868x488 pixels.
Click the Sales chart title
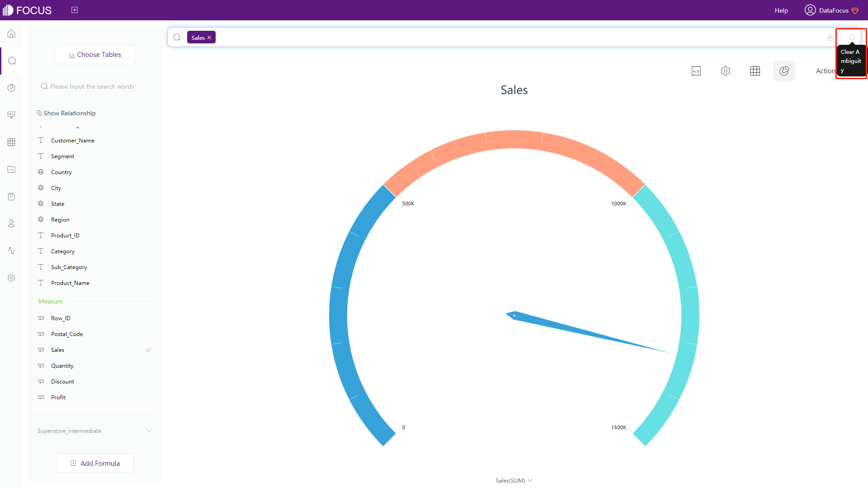[x=514, y=90]
